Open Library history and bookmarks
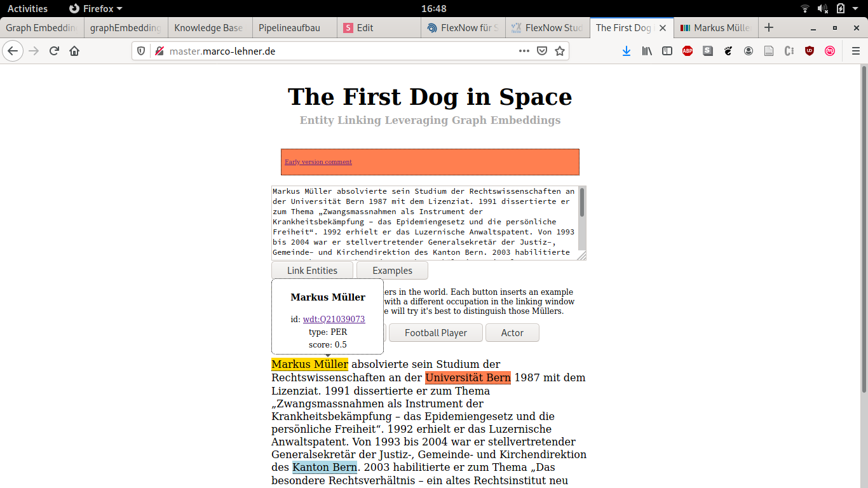Viewport: 868px width, 488px height. pos(647,51)
